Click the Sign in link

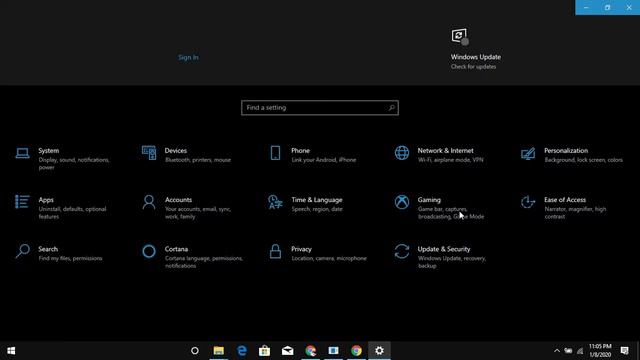pos(188,57)
